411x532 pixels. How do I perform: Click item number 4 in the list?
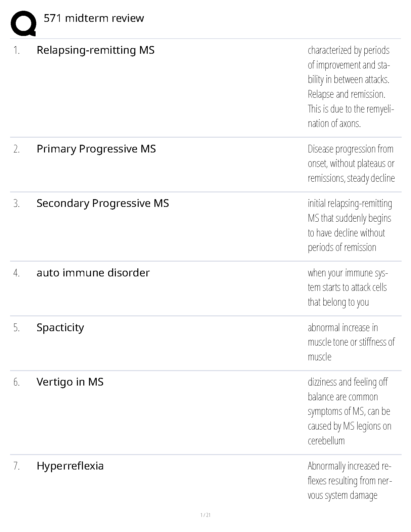pyautogui.click(x=16, y=273)
